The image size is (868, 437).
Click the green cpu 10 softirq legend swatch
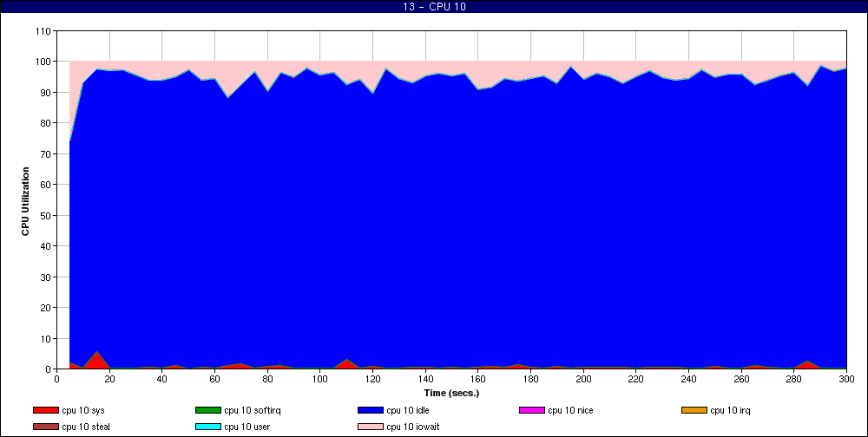click(x=208, y=410)
